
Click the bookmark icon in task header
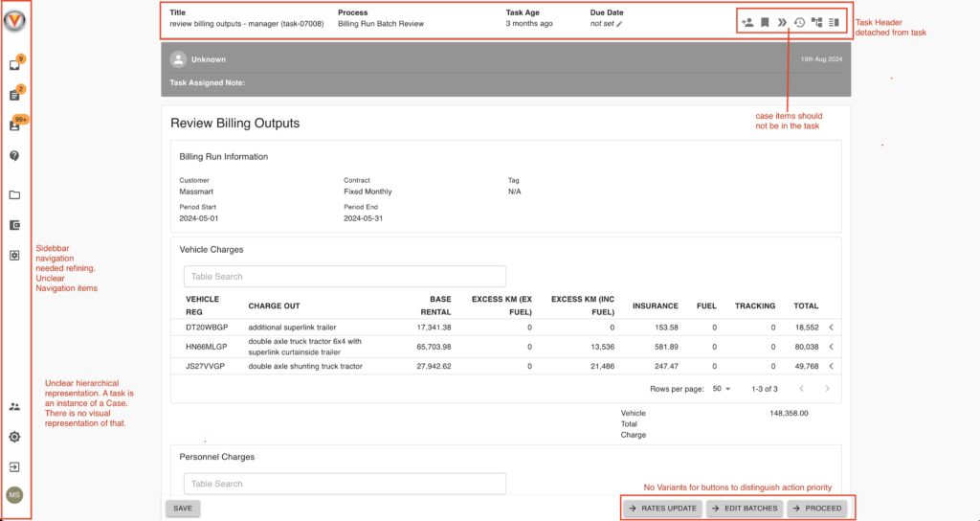[765, 22]
